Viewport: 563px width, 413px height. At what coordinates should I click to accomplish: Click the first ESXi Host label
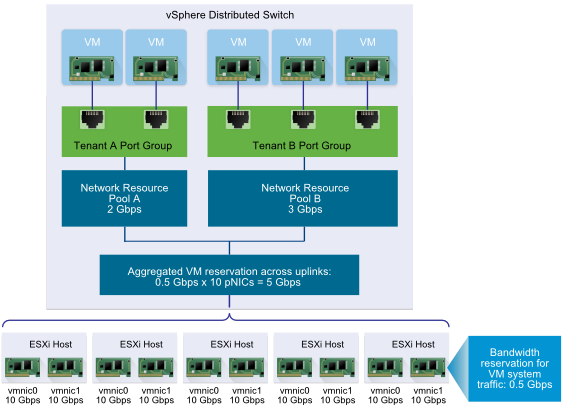pos(51,344)
